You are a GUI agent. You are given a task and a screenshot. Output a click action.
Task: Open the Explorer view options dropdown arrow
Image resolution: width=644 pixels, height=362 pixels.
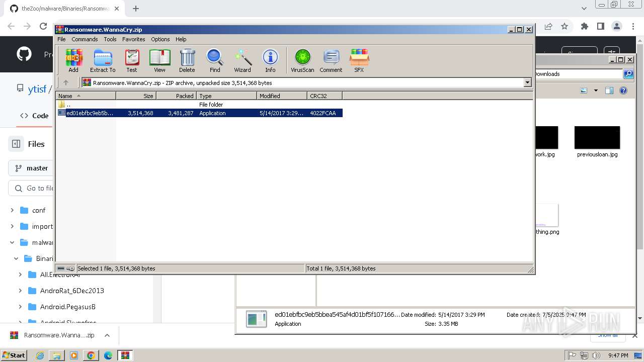[596, 90]
